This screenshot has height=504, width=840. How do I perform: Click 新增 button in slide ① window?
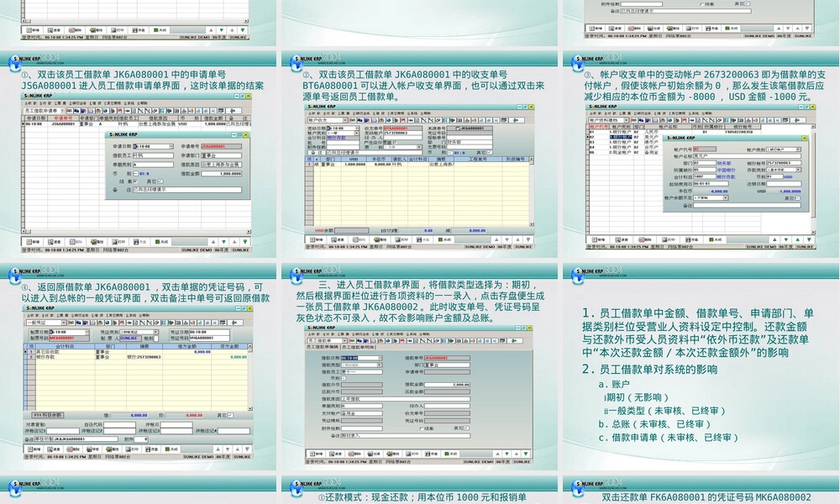coord(34,242)
